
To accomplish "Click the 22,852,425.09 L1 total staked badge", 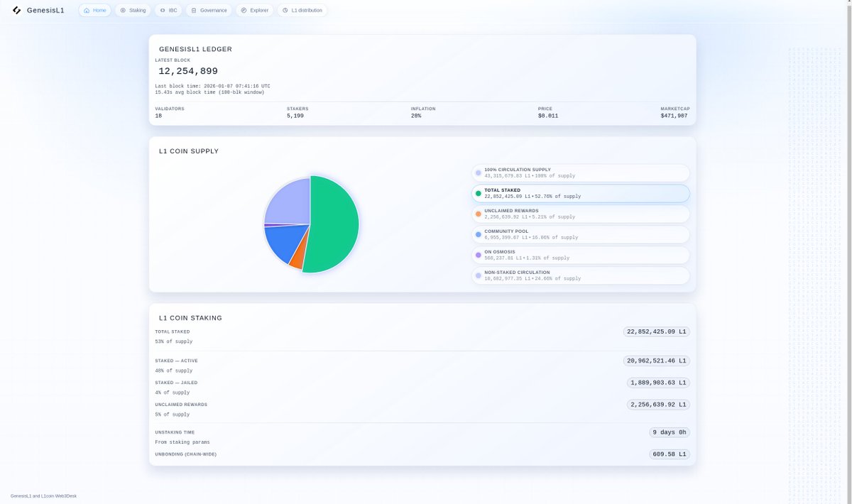I will pos(657,332).
